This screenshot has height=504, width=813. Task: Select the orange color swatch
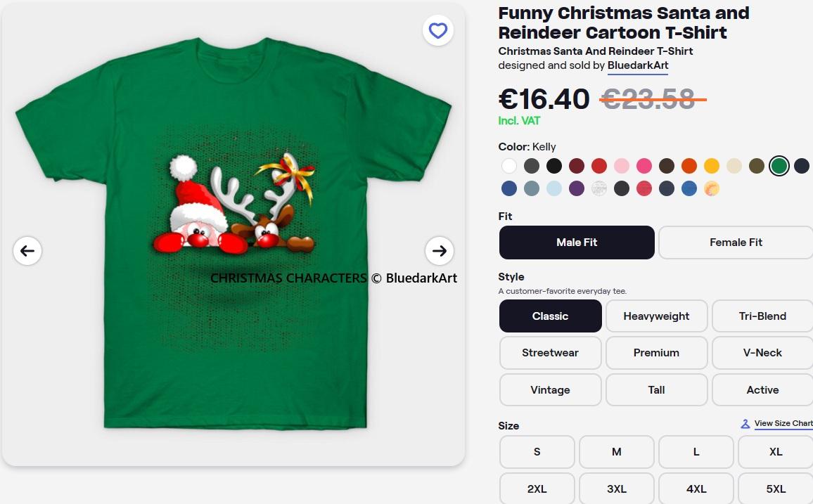tap(689, 166)
